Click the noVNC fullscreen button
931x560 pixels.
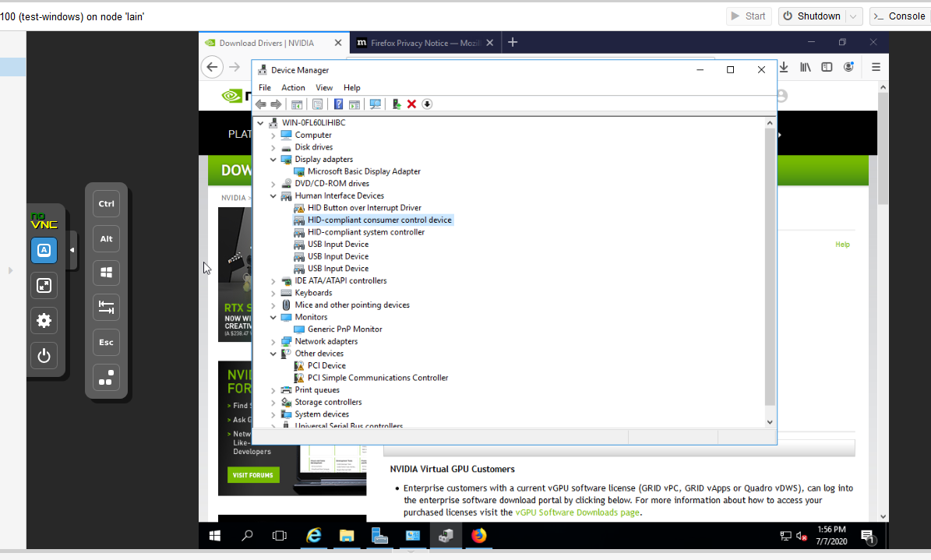click(x=44, y=286)
